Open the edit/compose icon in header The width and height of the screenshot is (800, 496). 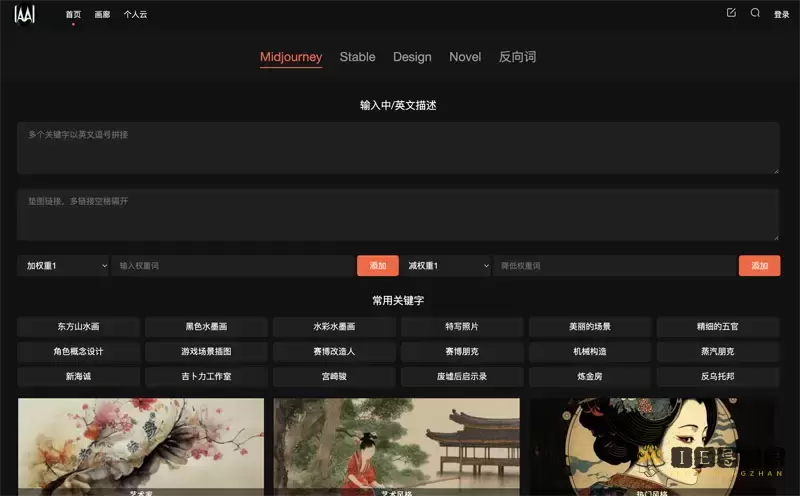point(731,13)
